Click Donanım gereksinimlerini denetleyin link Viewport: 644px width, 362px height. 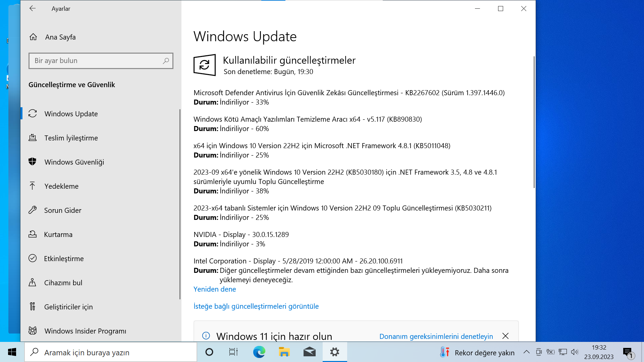[x=436, y=336]
